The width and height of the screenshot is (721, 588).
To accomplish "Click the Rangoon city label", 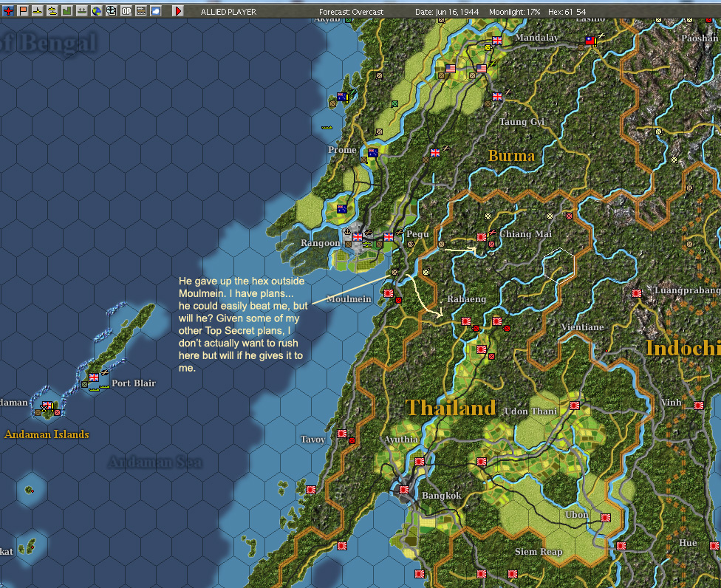I will pyautogui.click(x=320, y=243).
